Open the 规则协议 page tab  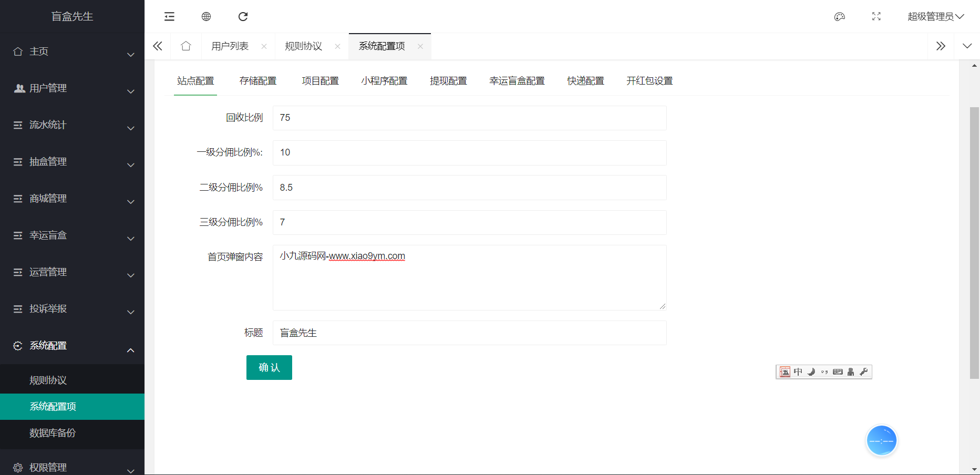coord(304,46)
